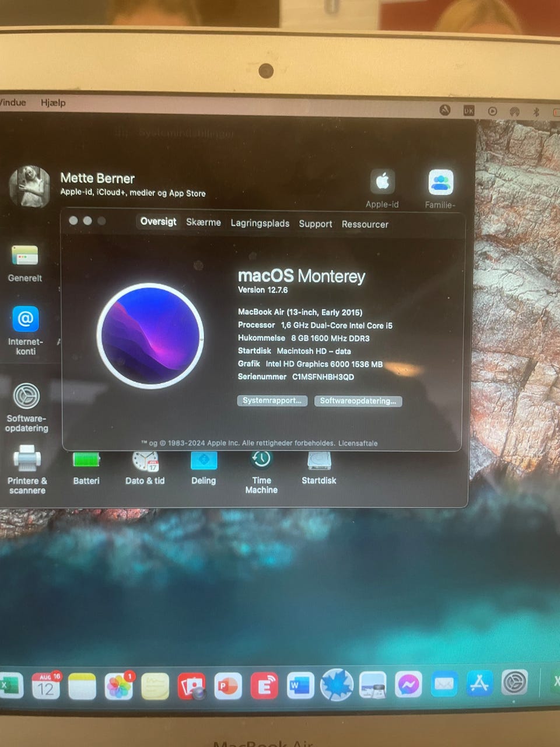Open the Vindue menu
The width and height of the screenshot is (560, 747).
tap(13, 102)
